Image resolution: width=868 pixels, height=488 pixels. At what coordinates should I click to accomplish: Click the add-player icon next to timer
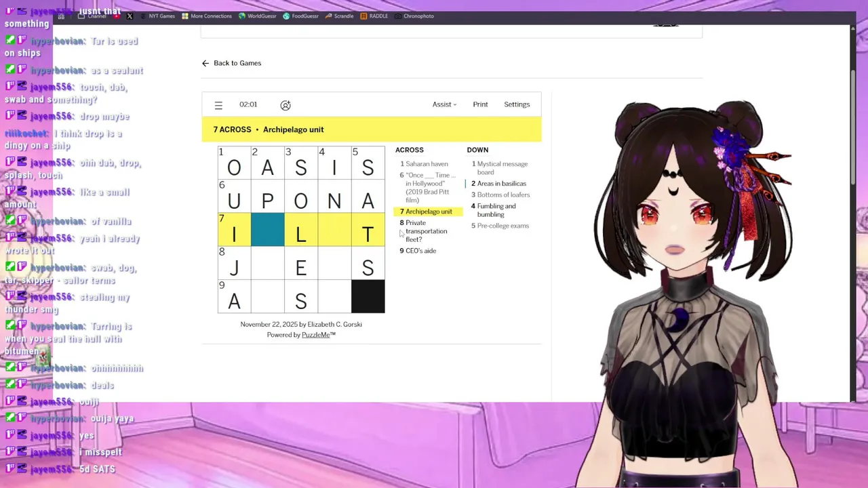[x=285, y=105]
